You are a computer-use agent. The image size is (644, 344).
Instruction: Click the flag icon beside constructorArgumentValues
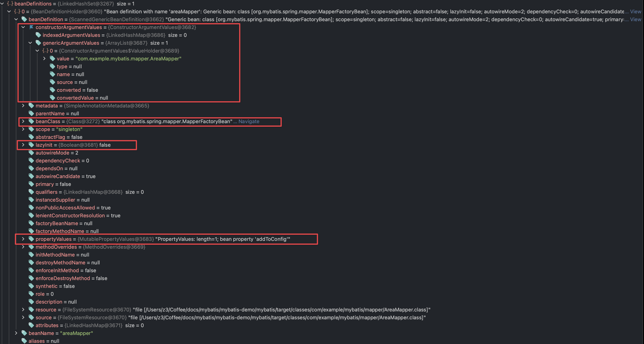click(x=31, y=27)
